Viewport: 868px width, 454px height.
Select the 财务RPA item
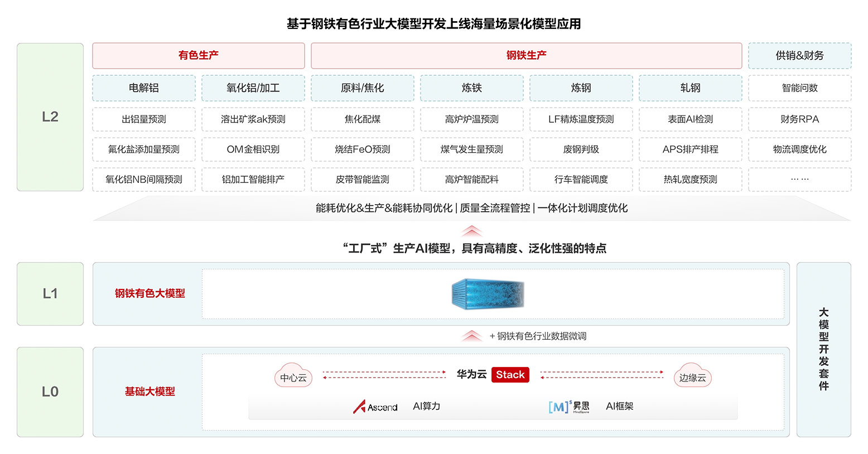point(799,119)
